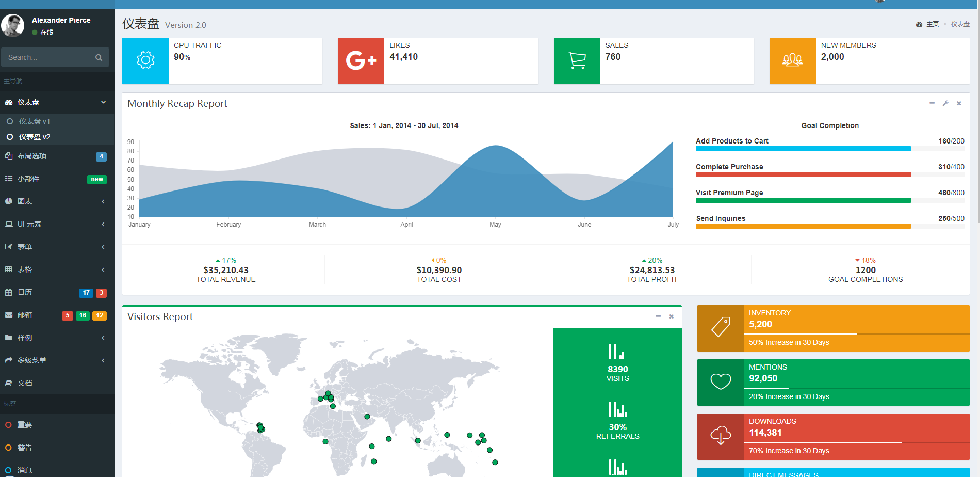The height and width of the screenshot is (477, 980).
Task: Click the New Members people icon
Action: tap(792, 60)
